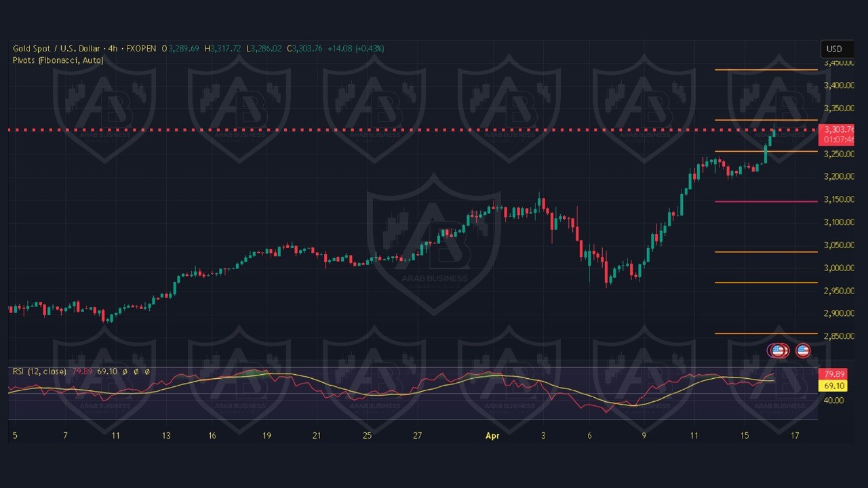Click the 40.00 label on RSI scale
Screen dimensions: 868x488
click(x=833, y=400)
